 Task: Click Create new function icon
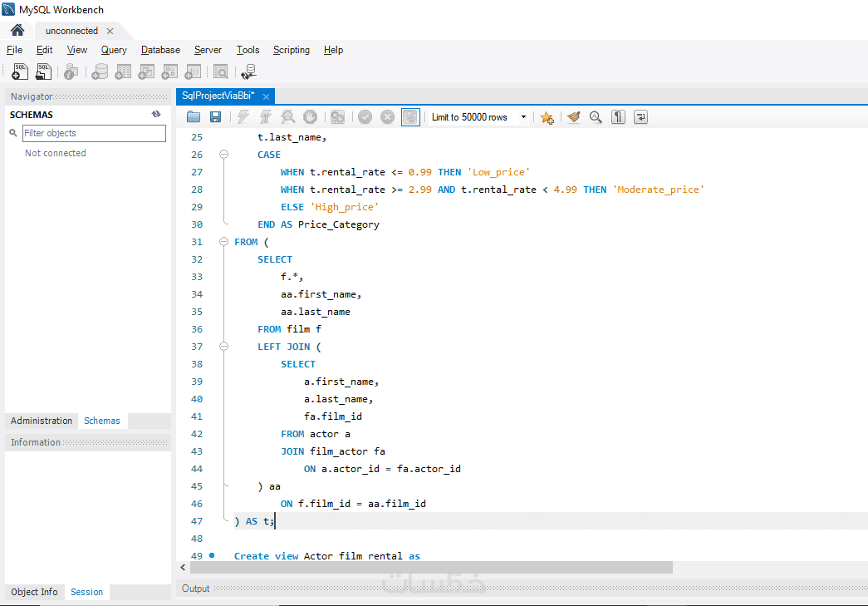pos(193,71)
